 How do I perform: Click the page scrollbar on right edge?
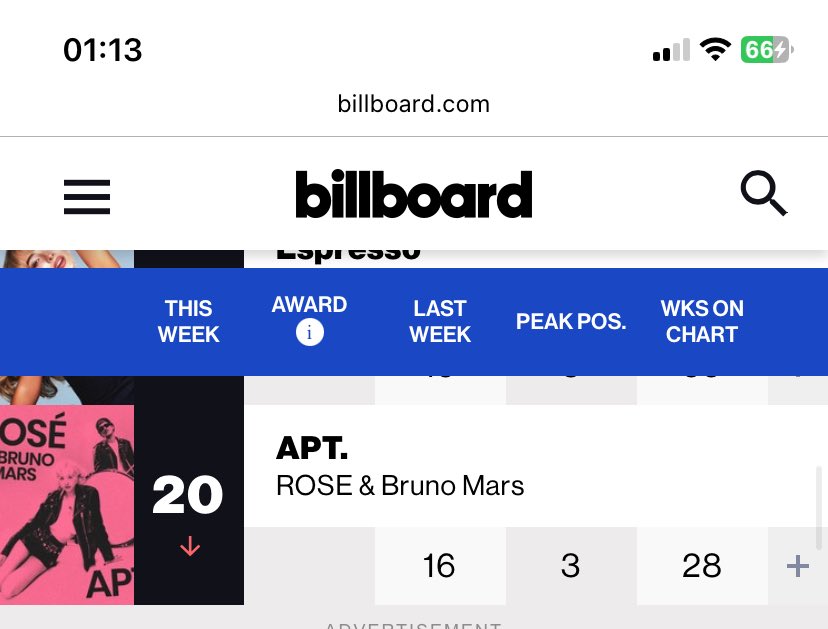pyautogui.click(x=818, y=508)
